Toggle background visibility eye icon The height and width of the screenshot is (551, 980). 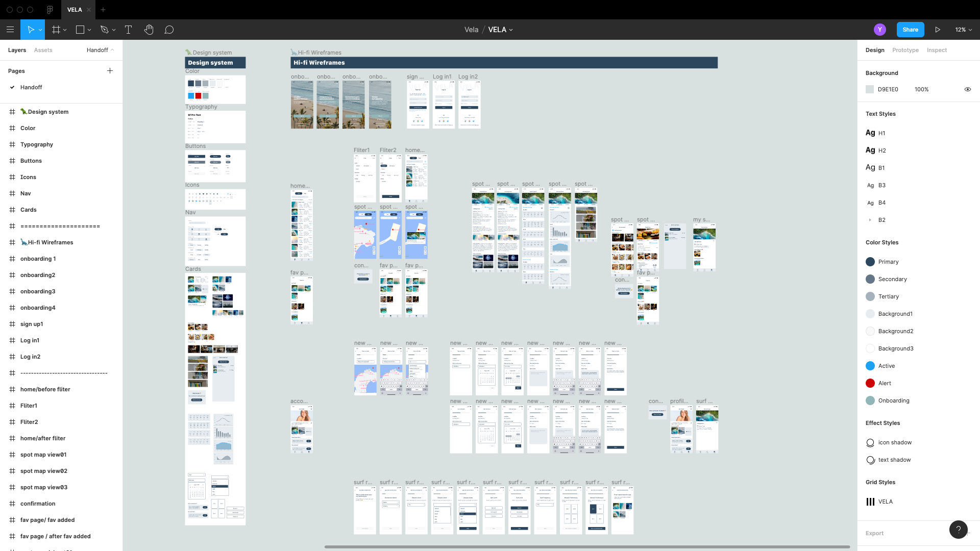[x=967, y=89]
